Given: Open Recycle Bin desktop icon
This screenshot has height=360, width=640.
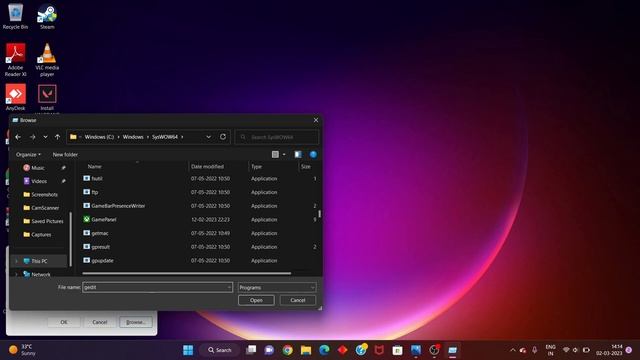Looking at the screenshot, I should click(x=16, y=17).
